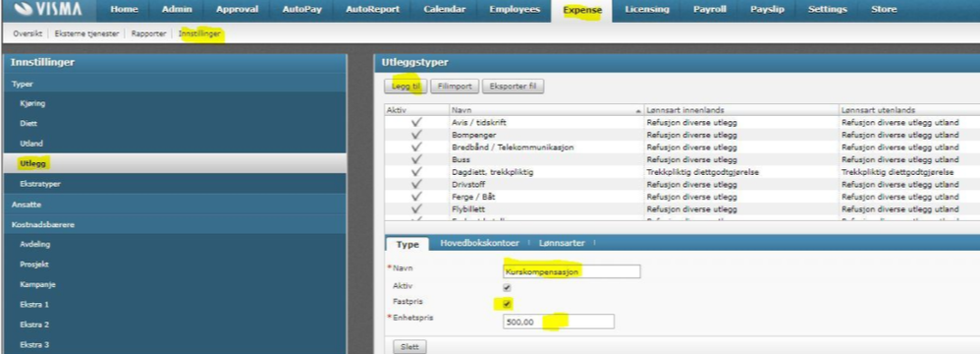
Task: Collapse the Kostnadsbærere section
Action: [x=175, y=224]
